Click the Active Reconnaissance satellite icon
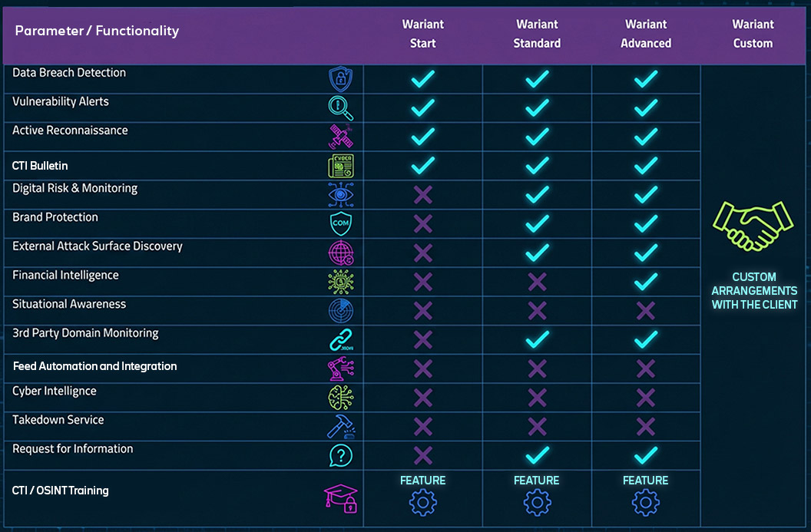 click(340, 137)
